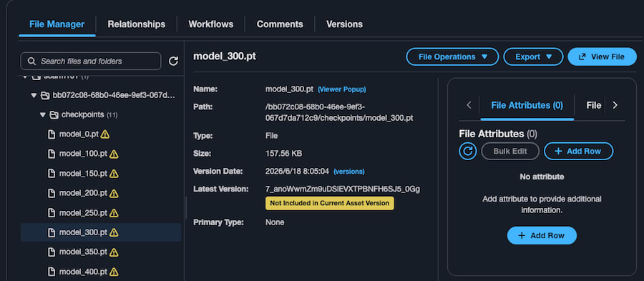Click the filled Add Row button below message
644x281 pixels.
tap(542, 235)
